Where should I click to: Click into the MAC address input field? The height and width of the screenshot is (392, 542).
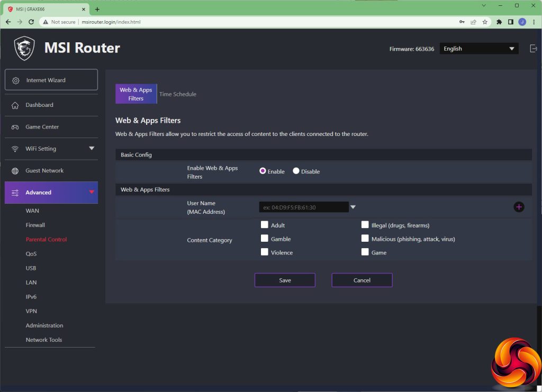coord(304,207)
